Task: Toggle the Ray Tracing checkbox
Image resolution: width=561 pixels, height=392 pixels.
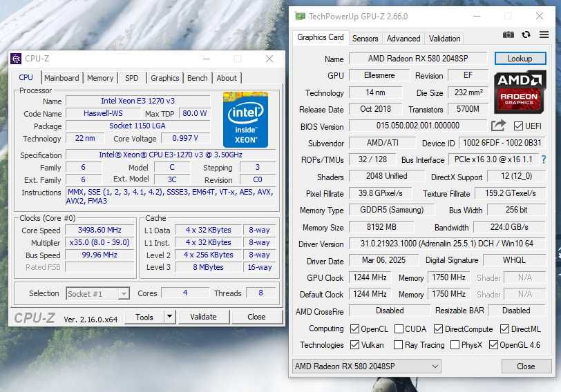Action: [398, 345]
